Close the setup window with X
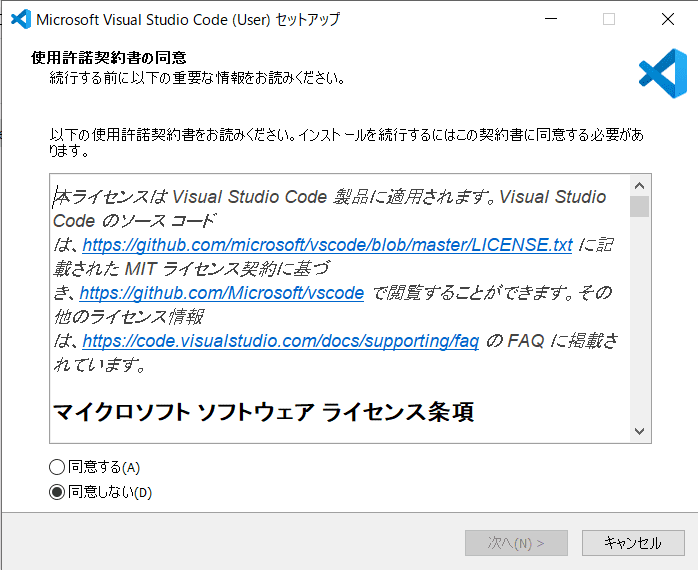Viewport: 698px width, 570px height. (667, 19)
